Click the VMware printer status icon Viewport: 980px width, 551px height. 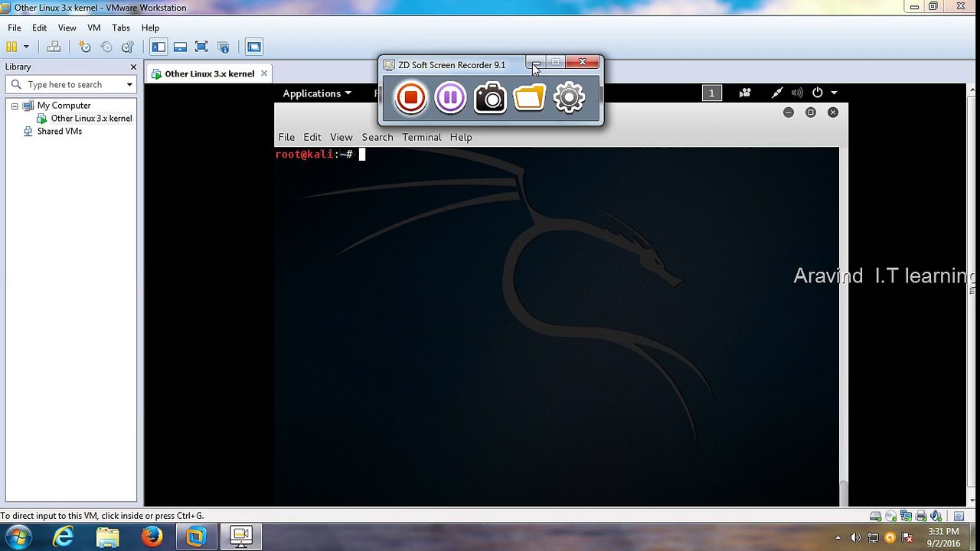pos(921,517)
